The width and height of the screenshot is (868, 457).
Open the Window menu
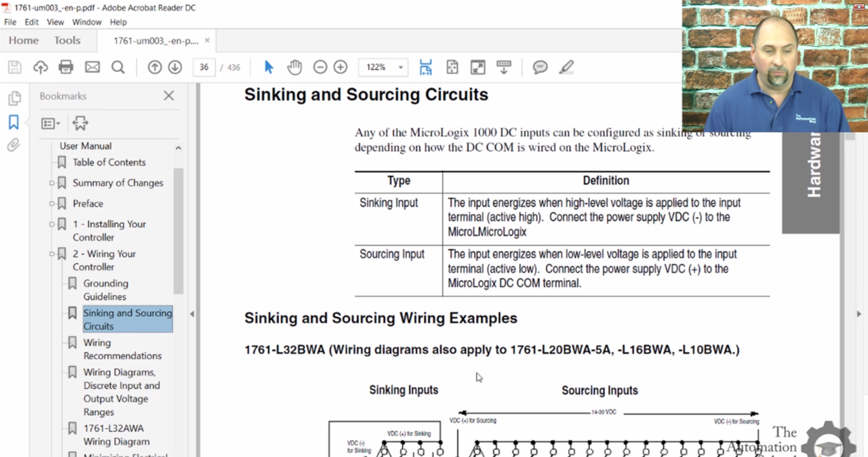(x=87, y=22)
